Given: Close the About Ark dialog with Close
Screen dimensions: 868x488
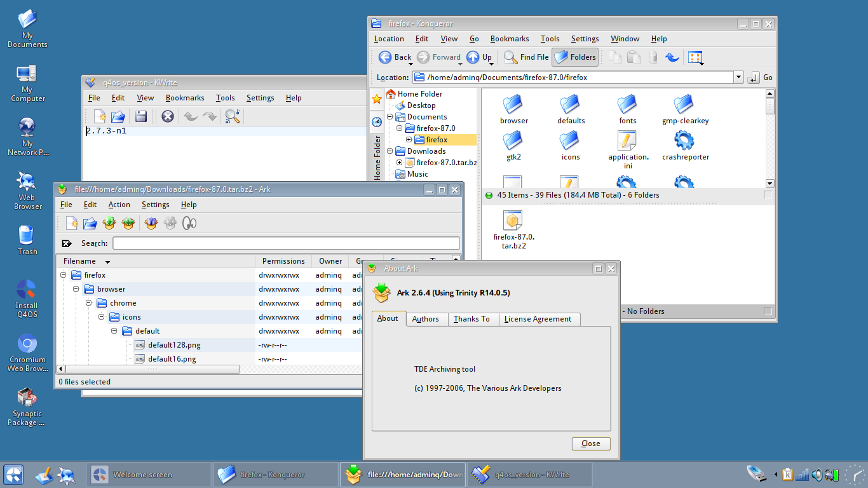Looking at the screenshot, I should click(591, 444).
